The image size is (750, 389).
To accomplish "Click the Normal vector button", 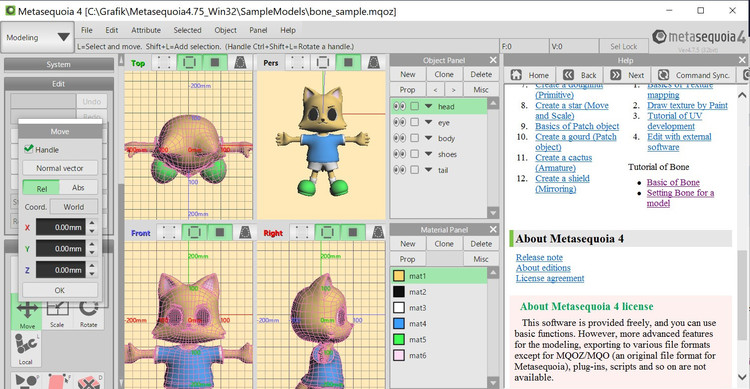I will 60,168.
